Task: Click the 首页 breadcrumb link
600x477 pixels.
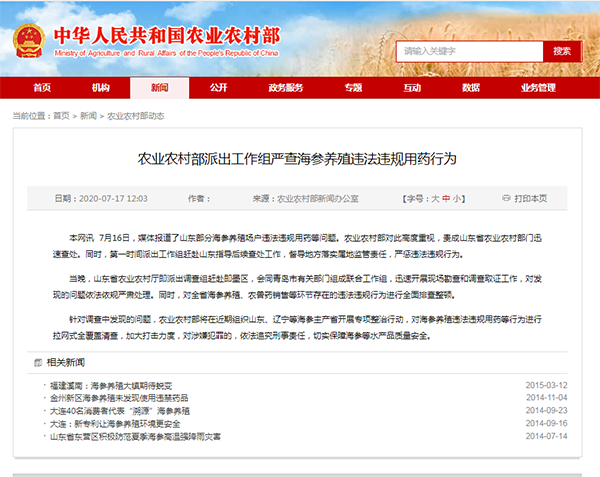Action: pyautogui.click(x=61, y=116)
